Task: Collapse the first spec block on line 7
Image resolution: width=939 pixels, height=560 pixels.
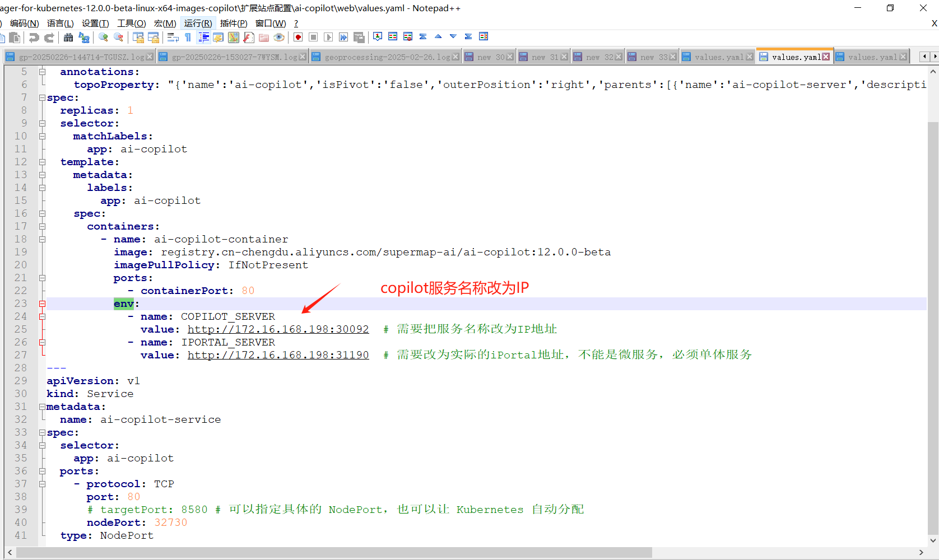Action: pyautogui.click(x=42, y=98)
